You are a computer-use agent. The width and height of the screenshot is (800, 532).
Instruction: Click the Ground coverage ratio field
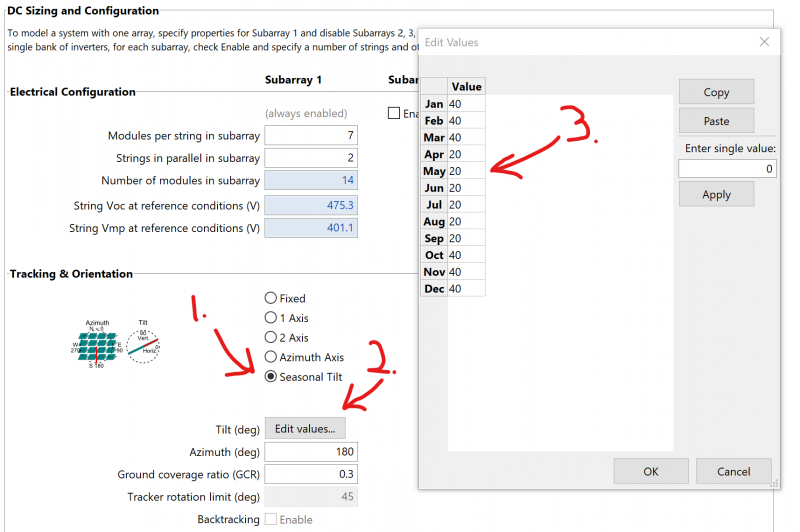pyautogui.click(x=311, y=475)
